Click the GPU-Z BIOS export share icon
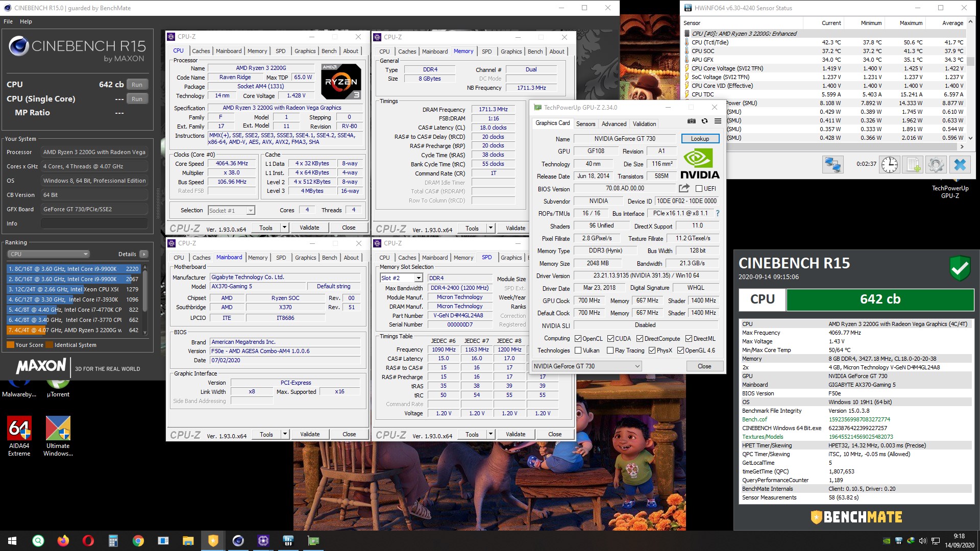The width and height of the screenshot is (980, 551). [x=684, y=188]
